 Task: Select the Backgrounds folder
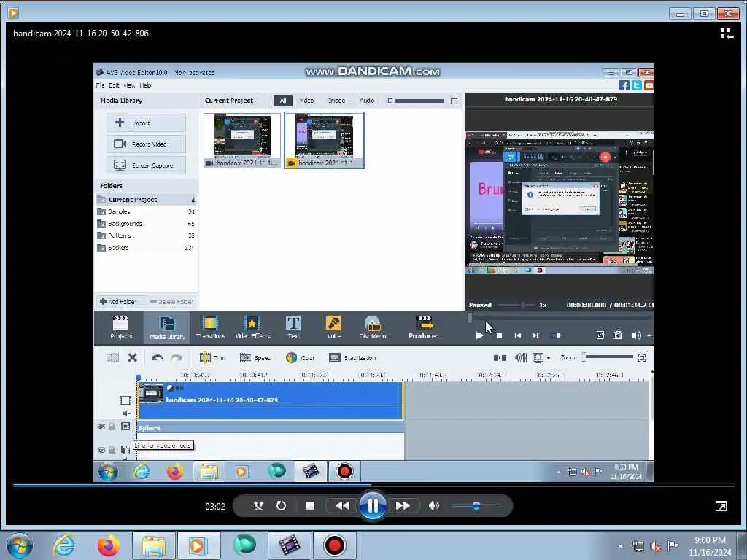click(146, 223)
